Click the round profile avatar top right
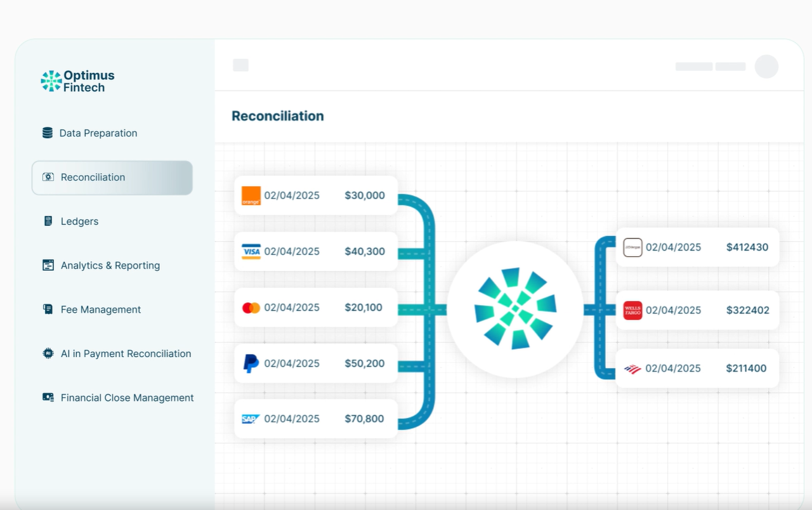Image resolution: width=812 pixels, height=510 pixels. coord(766,67)
